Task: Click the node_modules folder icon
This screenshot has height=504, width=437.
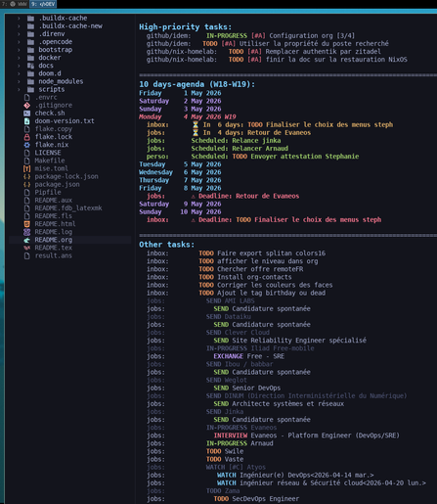Action: point(30,81)
